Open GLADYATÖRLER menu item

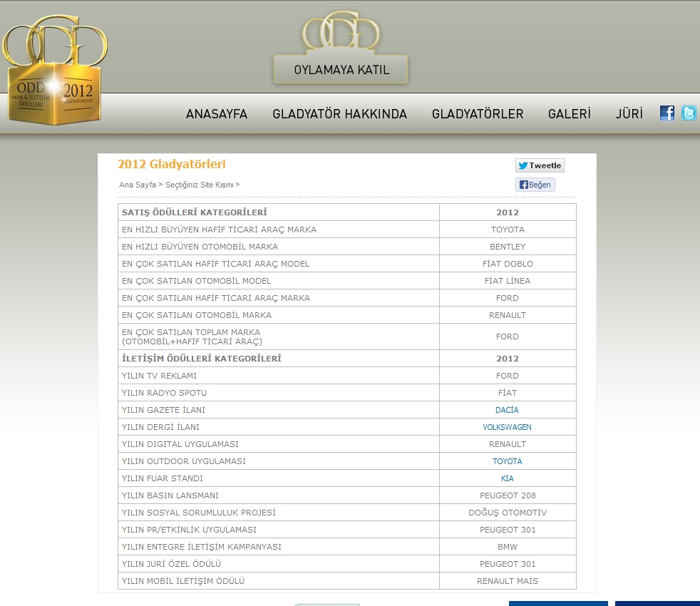pyautogui.click(x=477, y=114)
